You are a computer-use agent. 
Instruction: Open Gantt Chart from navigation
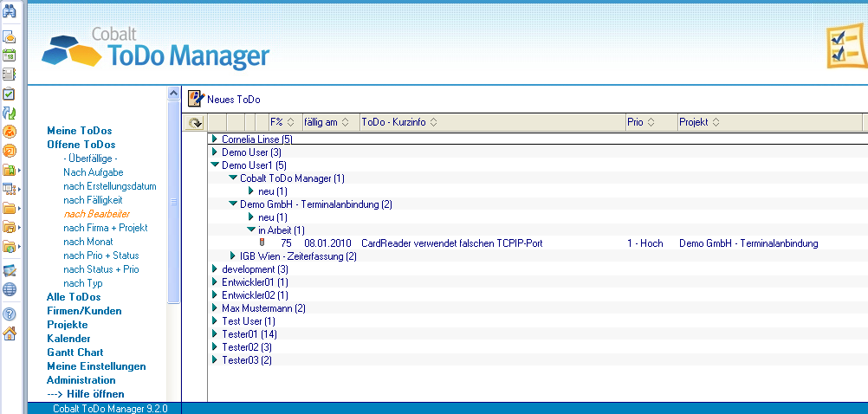click(x=74, y=353)
